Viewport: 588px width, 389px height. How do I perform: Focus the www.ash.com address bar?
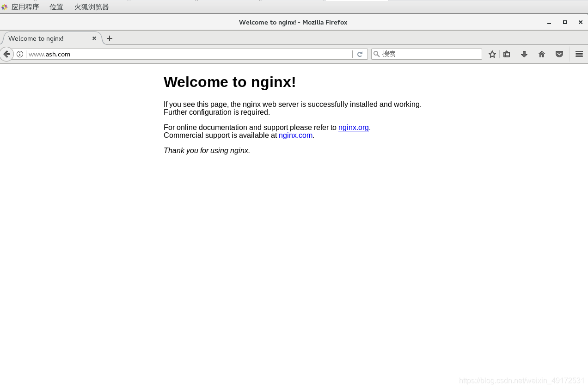189,54
